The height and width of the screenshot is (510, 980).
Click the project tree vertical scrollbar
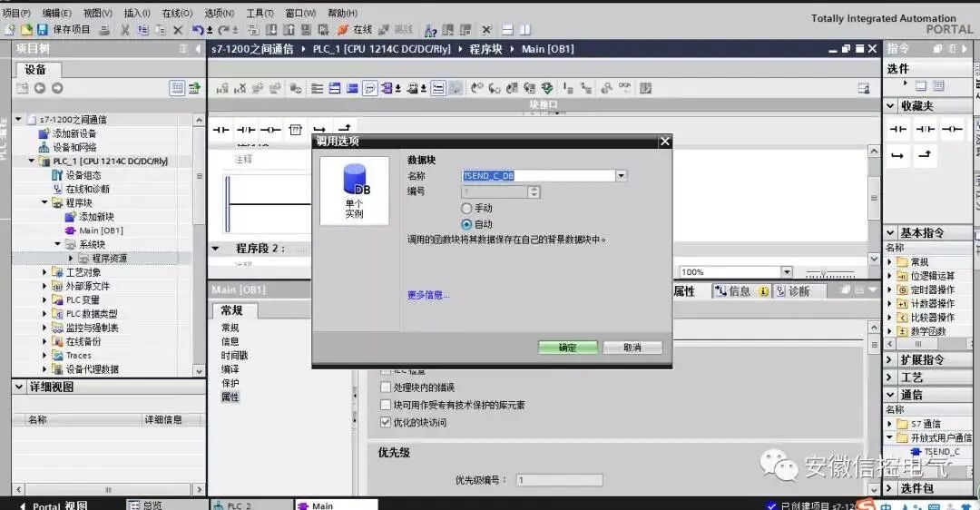[x=199, y=244]
